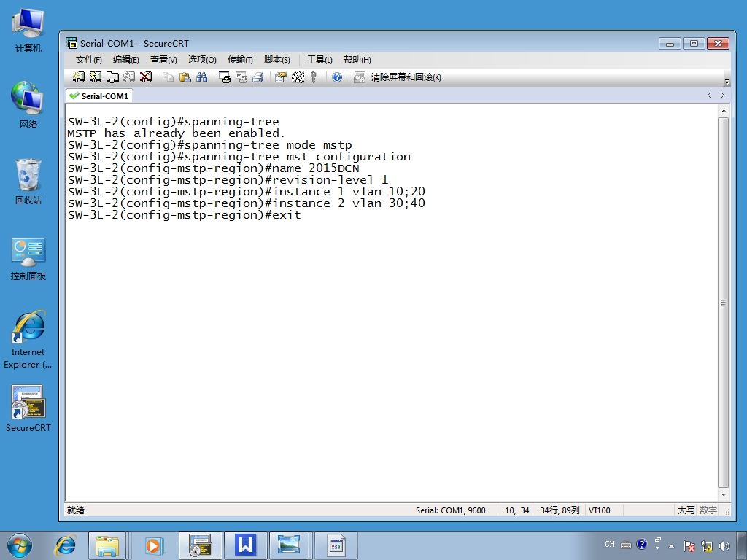
Task: Open the 选项(O) menu
Action: pyautogui.click(x=202, y=60)
